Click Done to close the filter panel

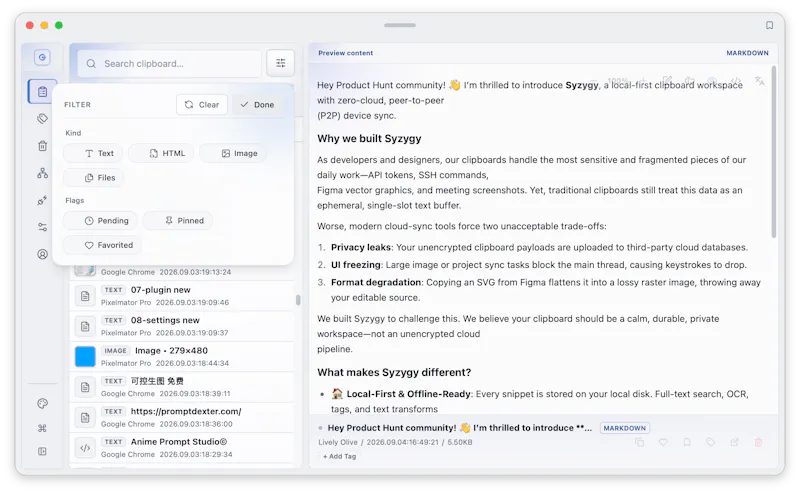[x=257, y=105]
